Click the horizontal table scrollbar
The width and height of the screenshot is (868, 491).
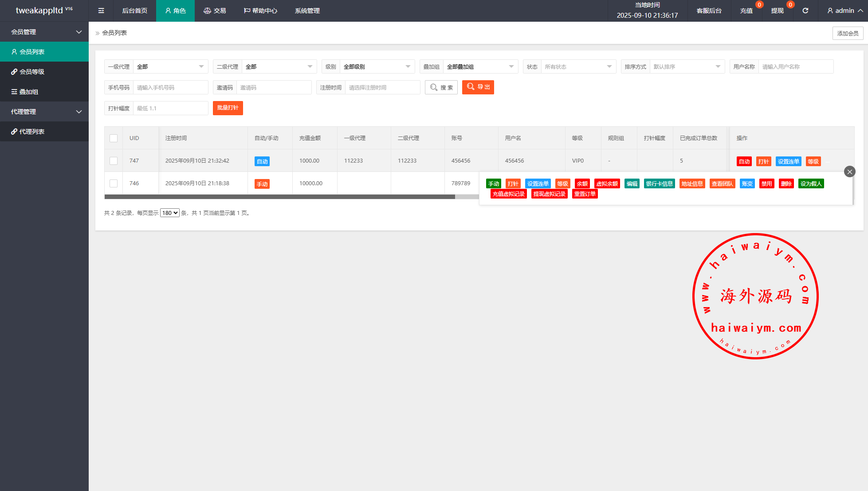click(x=279, y=197)
